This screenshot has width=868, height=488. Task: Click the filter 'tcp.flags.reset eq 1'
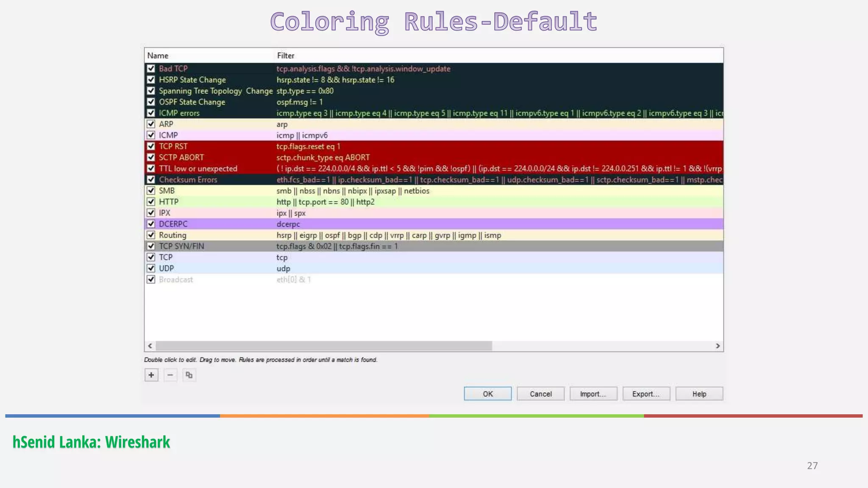pos(309,146)
